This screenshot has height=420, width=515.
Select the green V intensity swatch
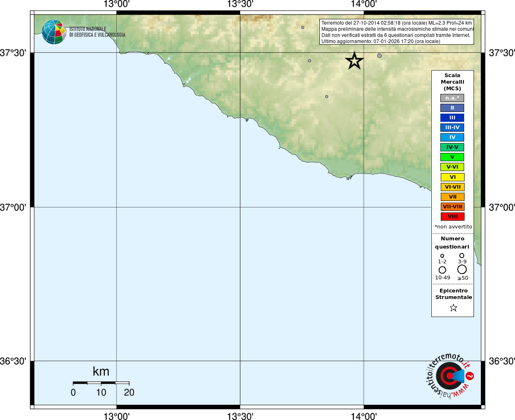pos(452,157)
